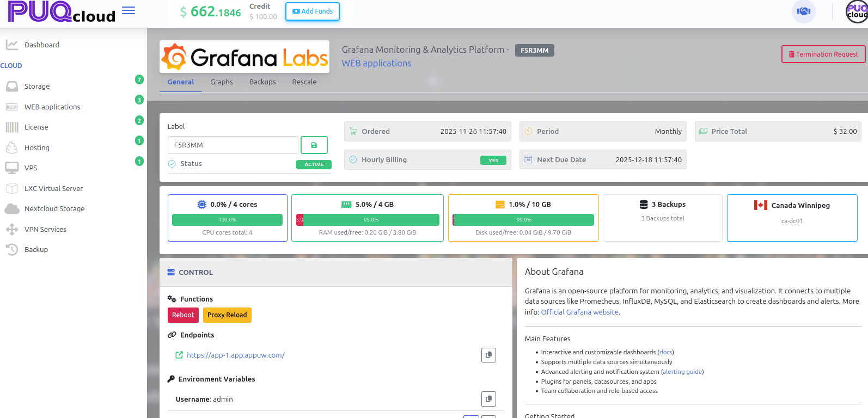Toggle the hamburger sidebar menu
The width and height of the screenshot is (868, 418).
coord(129,11)
